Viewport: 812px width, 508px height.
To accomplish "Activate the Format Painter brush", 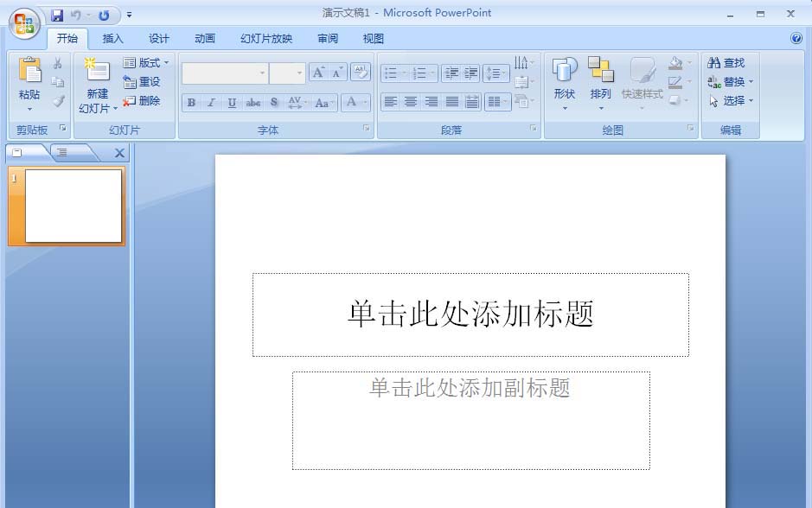I will [x=58, y=101].
